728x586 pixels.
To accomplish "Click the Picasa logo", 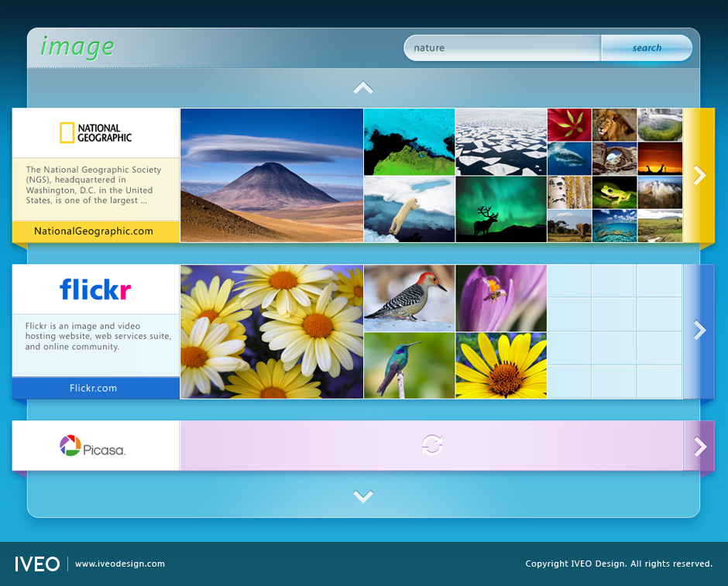I will pos(93,446).
